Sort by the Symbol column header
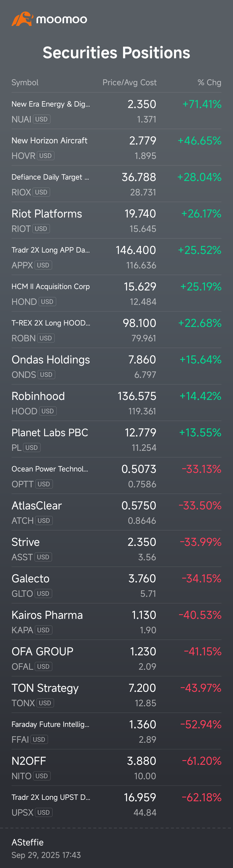 [x=25, y=83]
